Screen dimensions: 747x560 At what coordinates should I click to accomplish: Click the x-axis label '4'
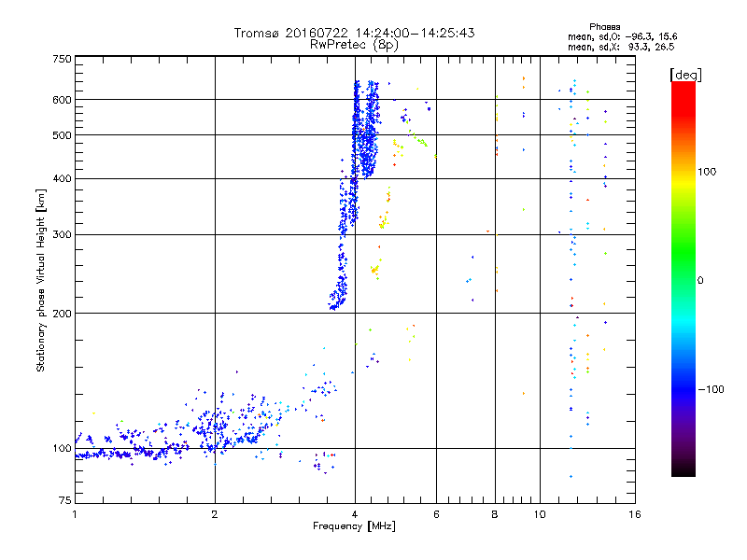355,514
